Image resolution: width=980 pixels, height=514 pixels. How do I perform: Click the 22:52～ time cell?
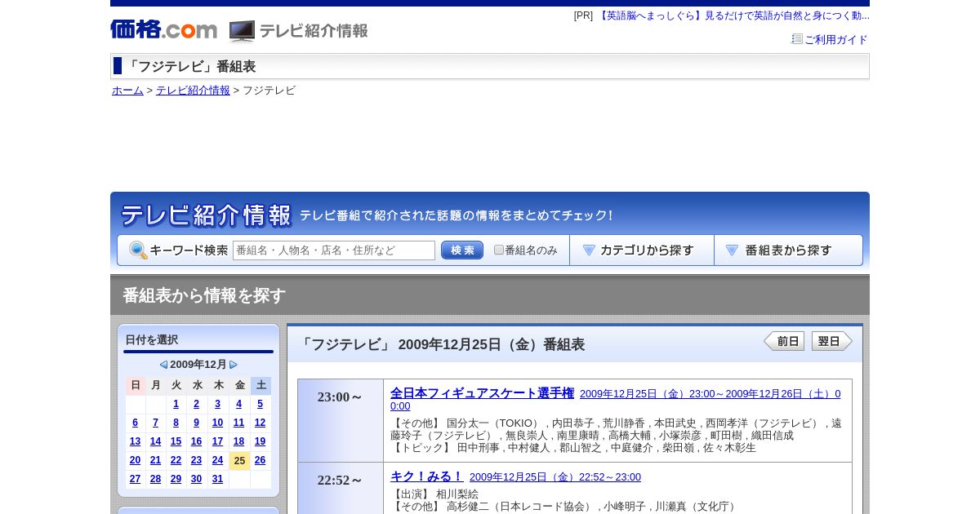click(341, 488)
